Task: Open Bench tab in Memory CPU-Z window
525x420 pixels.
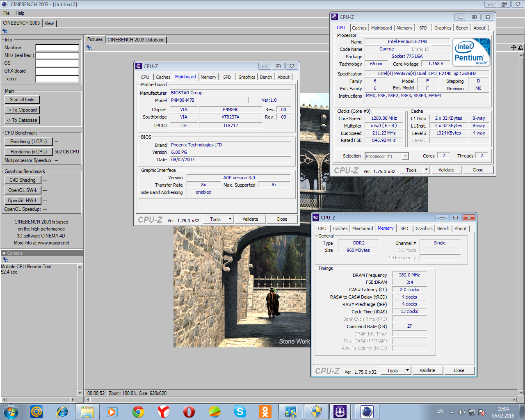Action: (443, 228)
